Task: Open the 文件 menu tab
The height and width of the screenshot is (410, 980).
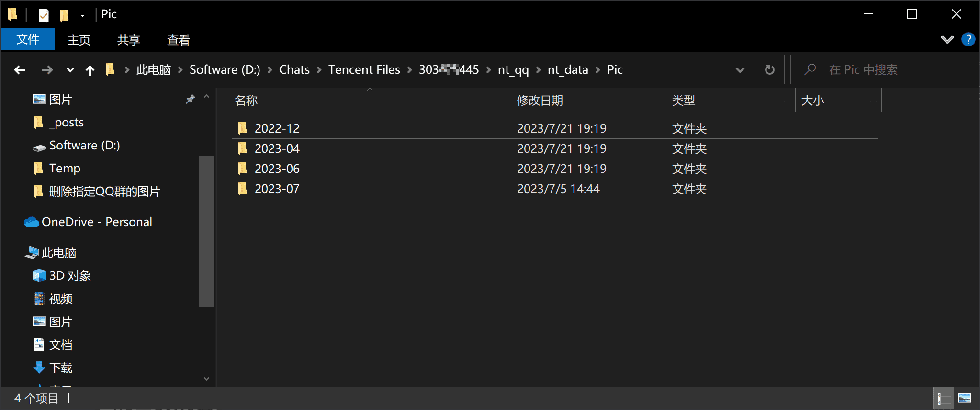Action: click(x=28, y=39)
